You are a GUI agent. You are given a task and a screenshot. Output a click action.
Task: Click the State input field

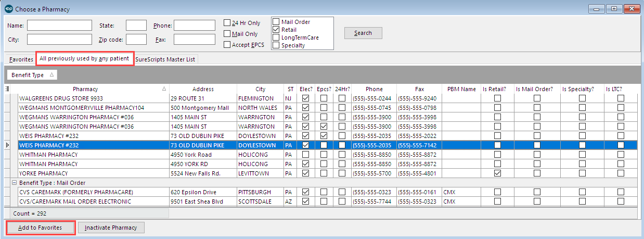(x=136, y=26)
